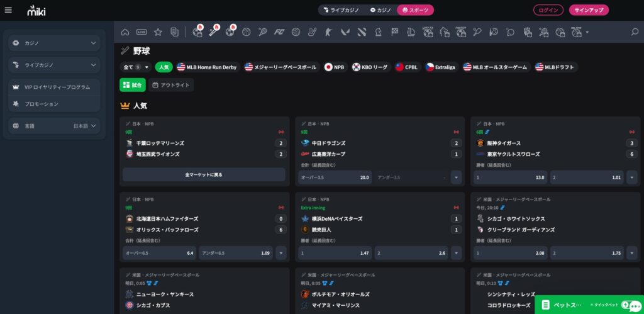644x314 pixels.
Task: Open live stream icon for 阪神タイガース match
Action: (x=631, y=132)
